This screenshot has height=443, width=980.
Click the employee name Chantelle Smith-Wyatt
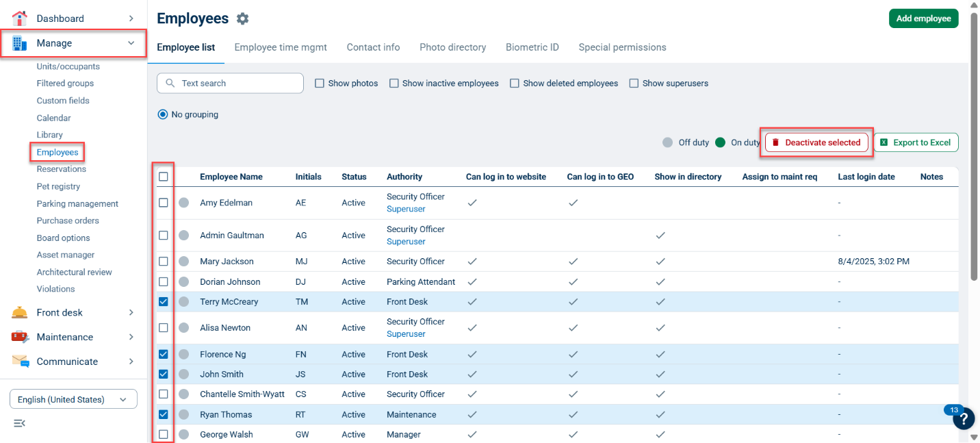[x=242, y=394]
